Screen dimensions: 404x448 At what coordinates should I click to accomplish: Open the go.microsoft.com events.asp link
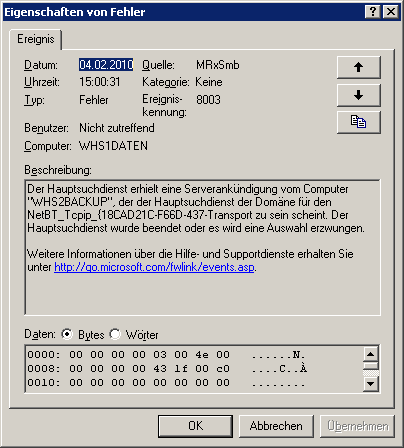[154, 267]
